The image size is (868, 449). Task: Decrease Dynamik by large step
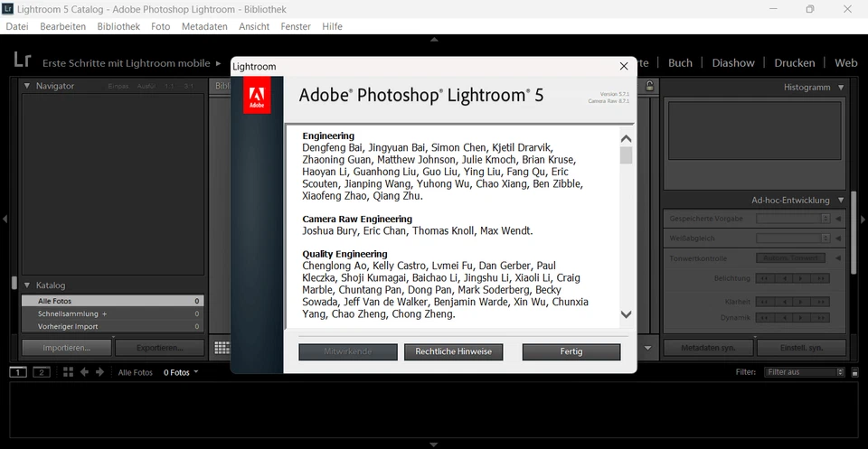coord(765,318)
